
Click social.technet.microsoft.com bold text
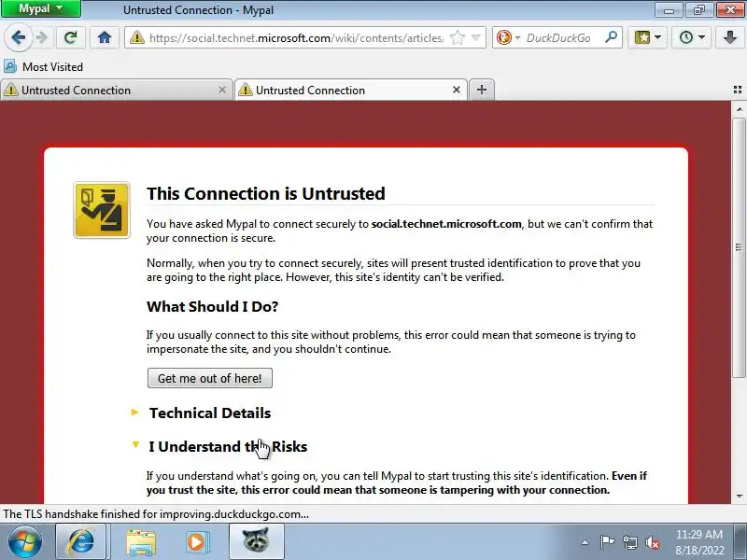click(446, 224)
